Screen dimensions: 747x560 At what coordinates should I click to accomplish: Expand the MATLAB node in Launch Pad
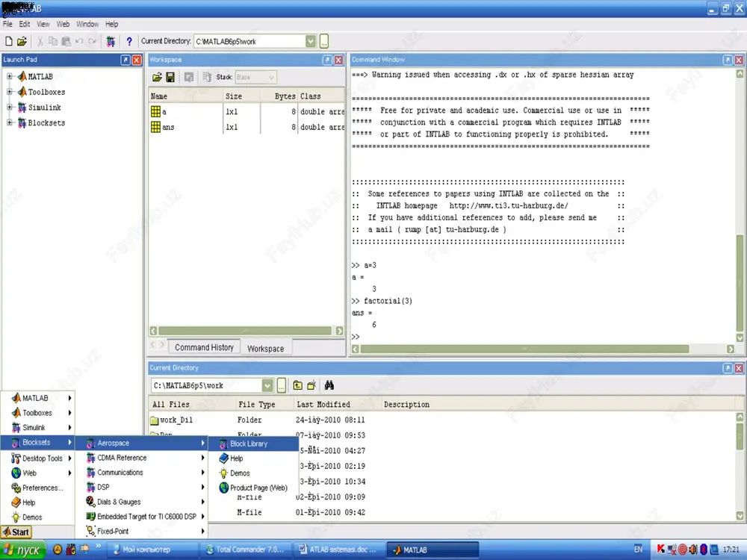tap(10, 76)
